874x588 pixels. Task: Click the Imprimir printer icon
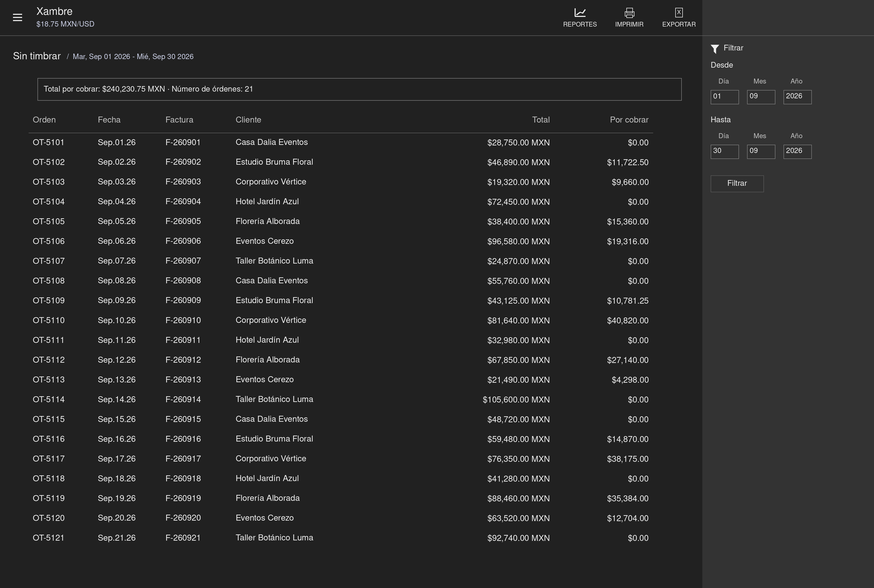629,13
